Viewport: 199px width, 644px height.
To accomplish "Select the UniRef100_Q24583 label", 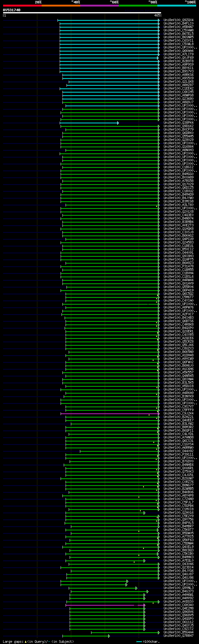I will click(x=178, y=243).
